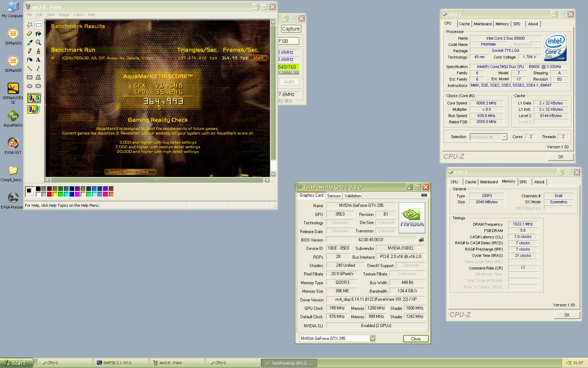The height and width of the screenshot is (368, 588).
Task: Open Mainboard tab in CPU-Z window showing processor info
Action: point(483,24)
